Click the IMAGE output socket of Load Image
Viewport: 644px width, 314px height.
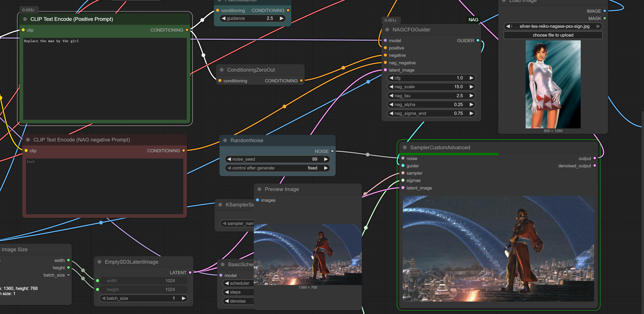tap(604, 11)
